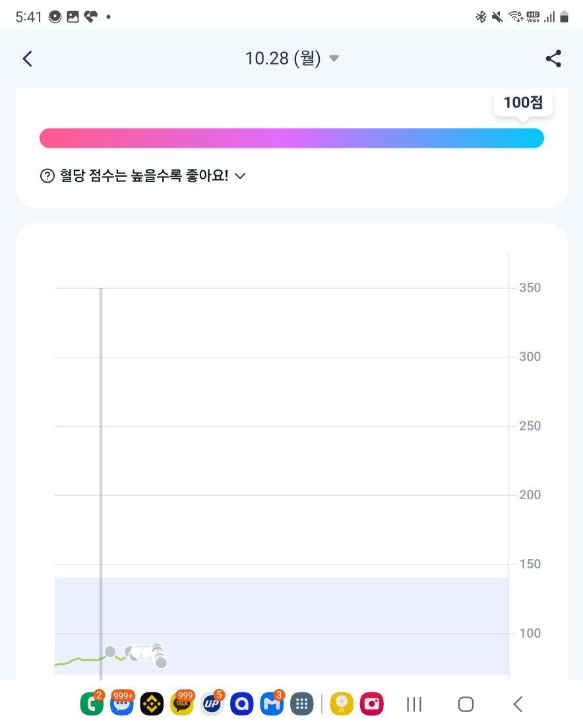The image size is (583, 728).
Task: Tap the home button in navigation bar
Action: click(x=466, y=704)
